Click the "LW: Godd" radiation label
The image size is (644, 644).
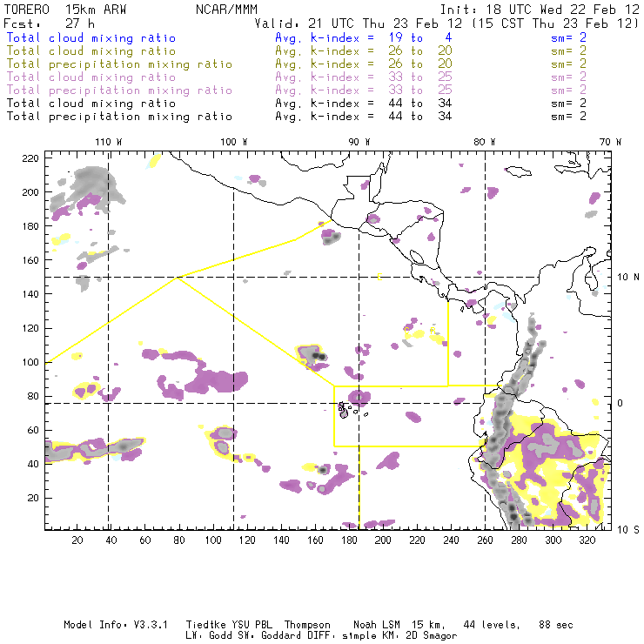(209, 635)
